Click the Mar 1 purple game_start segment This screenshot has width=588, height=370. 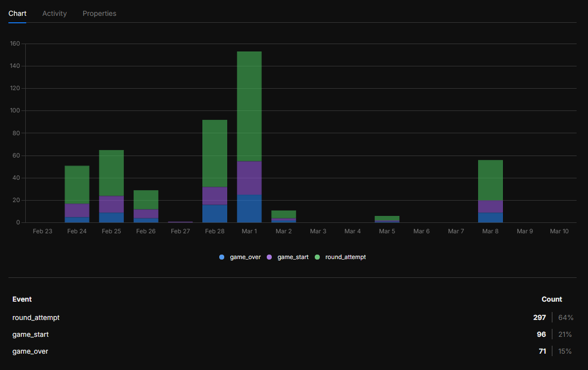pyautogui.click(x=249, y=178)
